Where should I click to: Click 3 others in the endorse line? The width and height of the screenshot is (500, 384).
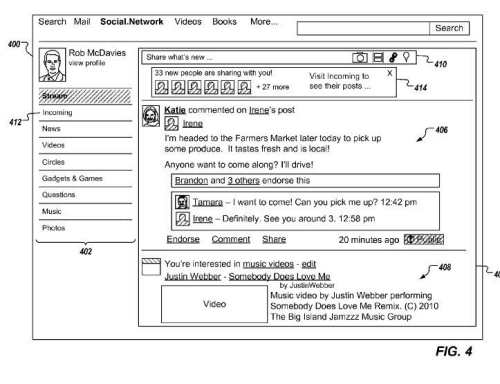244,180
